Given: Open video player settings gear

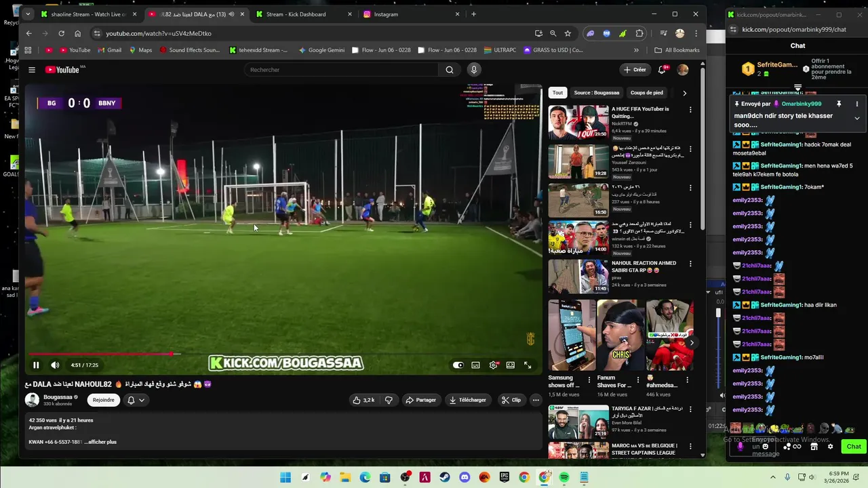Looking at the screenshot, I should pyautogui.click(x=494, y=365).
